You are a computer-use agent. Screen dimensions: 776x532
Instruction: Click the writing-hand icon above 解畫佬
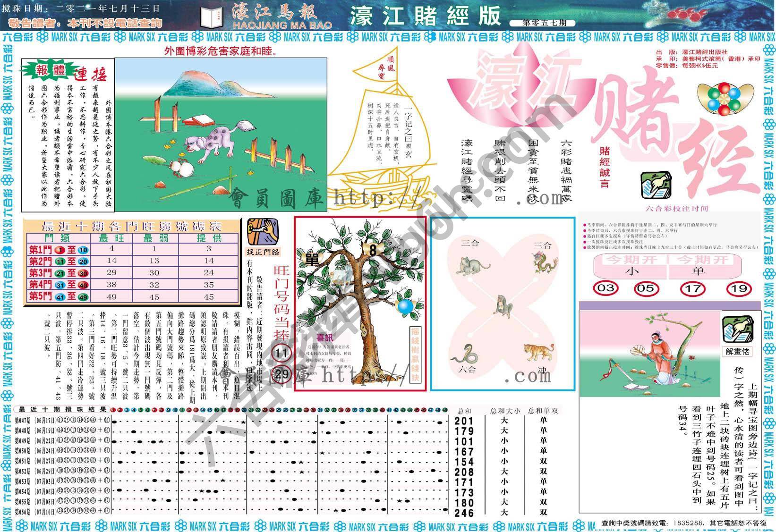[x=738, y=329]
